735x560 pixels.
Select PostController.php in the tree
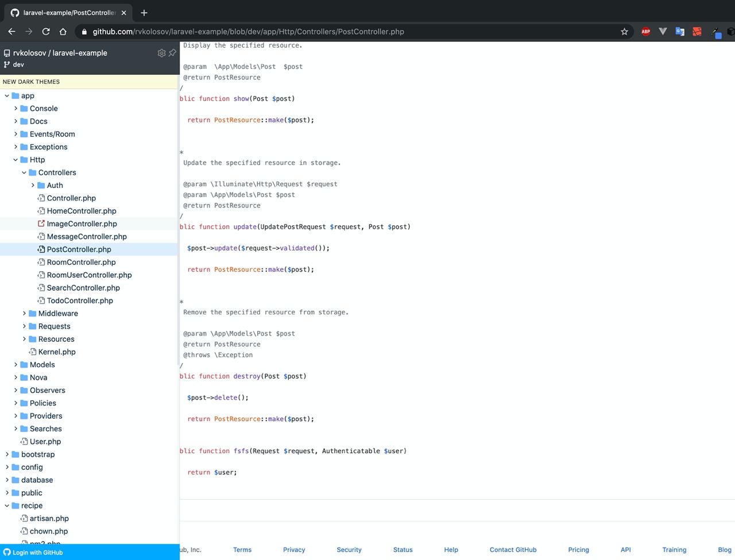click(x=79, y=249)
